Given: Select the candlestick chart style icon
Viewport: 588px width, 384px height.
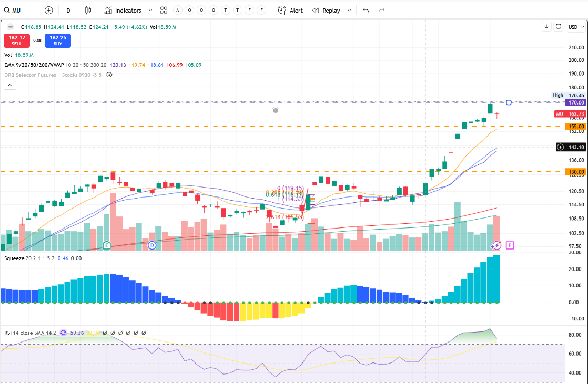Looking at the screenshot, I should (x=87, y=10).
